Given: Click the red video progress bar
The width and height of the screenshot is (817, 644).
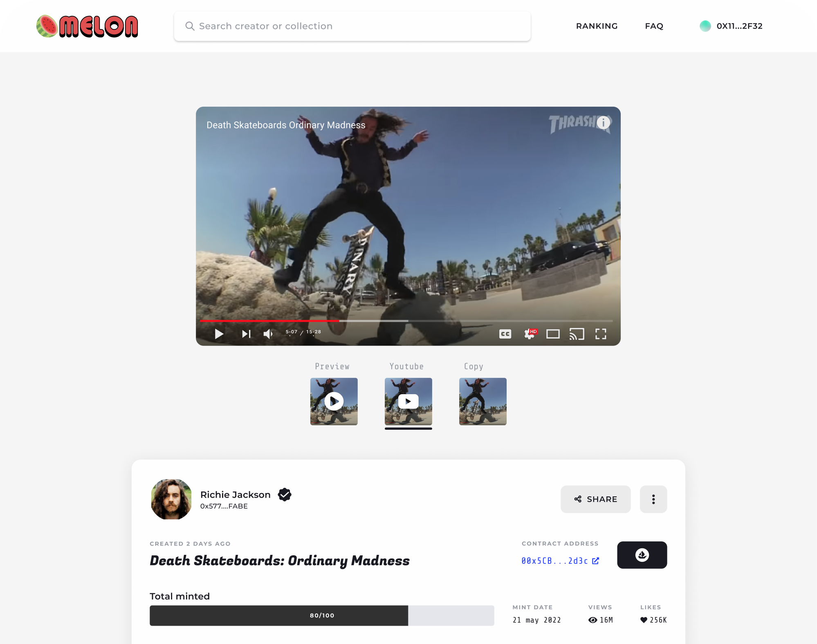Looking at the screenshot, I should coord(270,321).
